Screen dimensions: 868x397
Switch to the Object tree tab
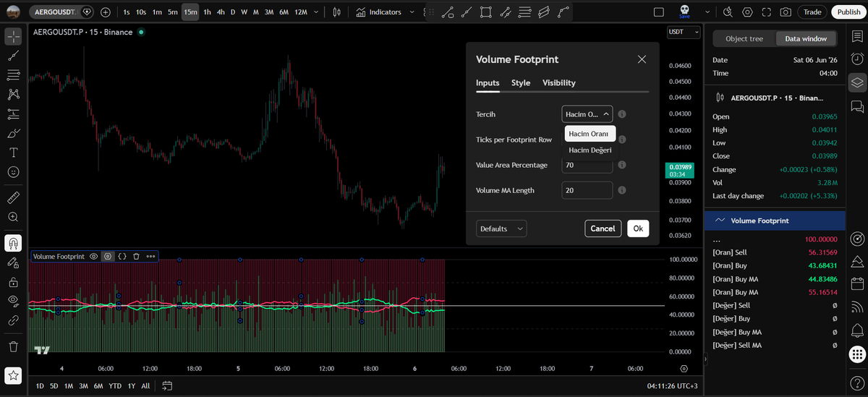tap(744, 39)
